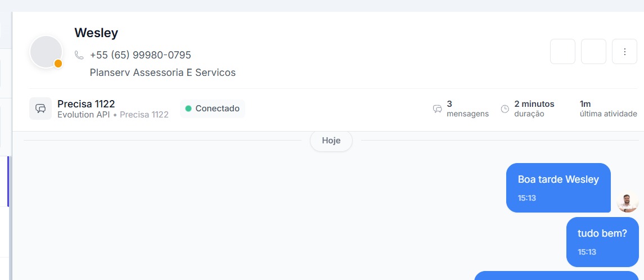644x280 pixels.
Task: Click the phone number +55 (65) 99980-0795
Action: tap(140, 55)
